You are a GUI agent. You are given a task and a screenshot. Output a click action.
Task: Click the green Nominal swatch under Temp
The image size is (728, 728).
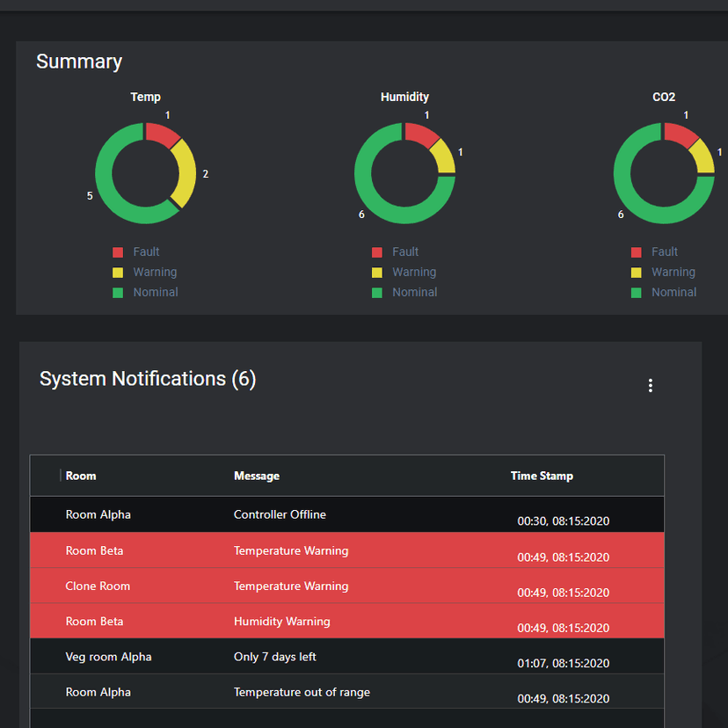pos(118,293)
